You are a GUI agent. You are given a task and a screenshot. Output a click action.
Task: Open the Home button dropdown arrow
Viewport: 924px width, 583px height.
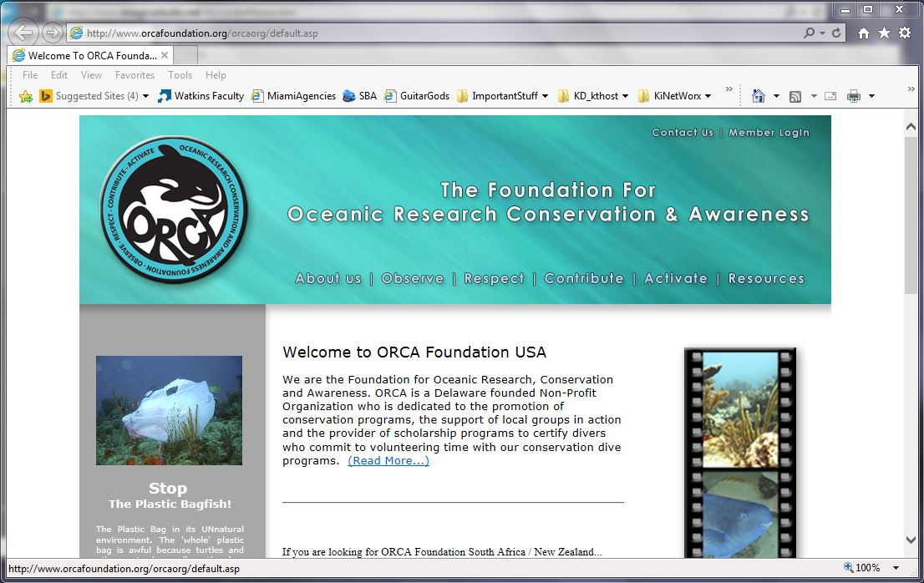[x=776, y=96]
